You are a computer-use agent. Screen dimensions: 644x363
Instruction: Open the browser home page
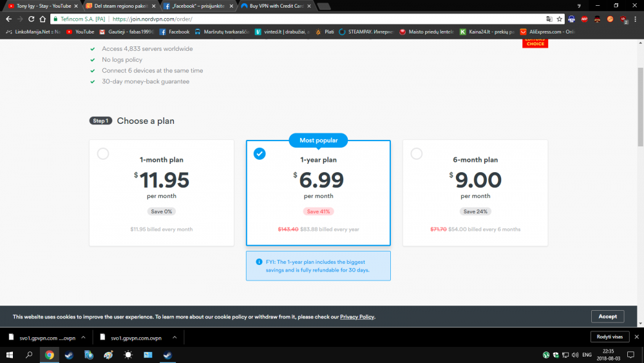[x=43, y=19]
